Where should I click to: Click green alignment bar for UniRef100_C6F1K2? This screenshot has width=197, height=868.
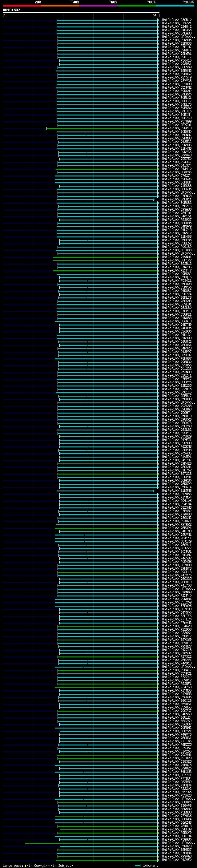[x=106, y=260]
